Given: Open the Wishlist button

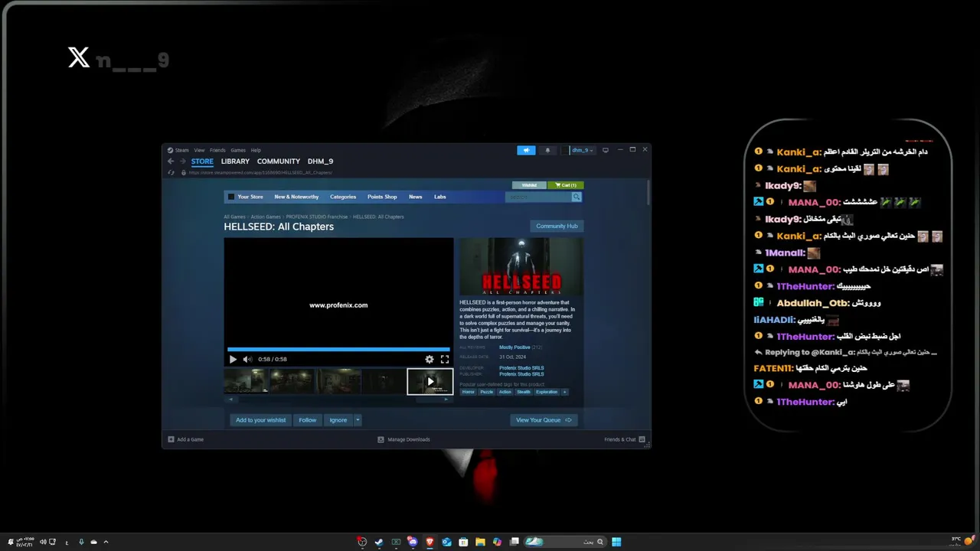Looking at the screenshot, I should 529,185.
